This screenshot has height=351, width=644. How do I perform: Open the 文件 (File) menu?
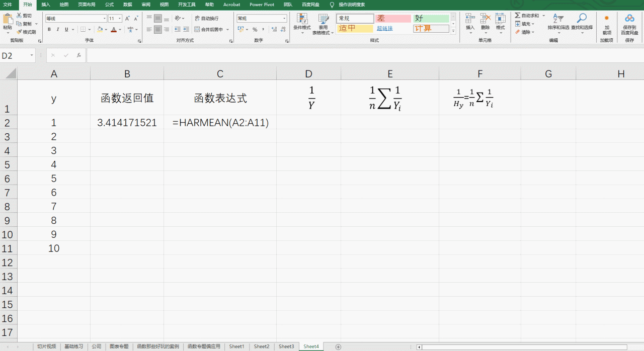(8, 5)
